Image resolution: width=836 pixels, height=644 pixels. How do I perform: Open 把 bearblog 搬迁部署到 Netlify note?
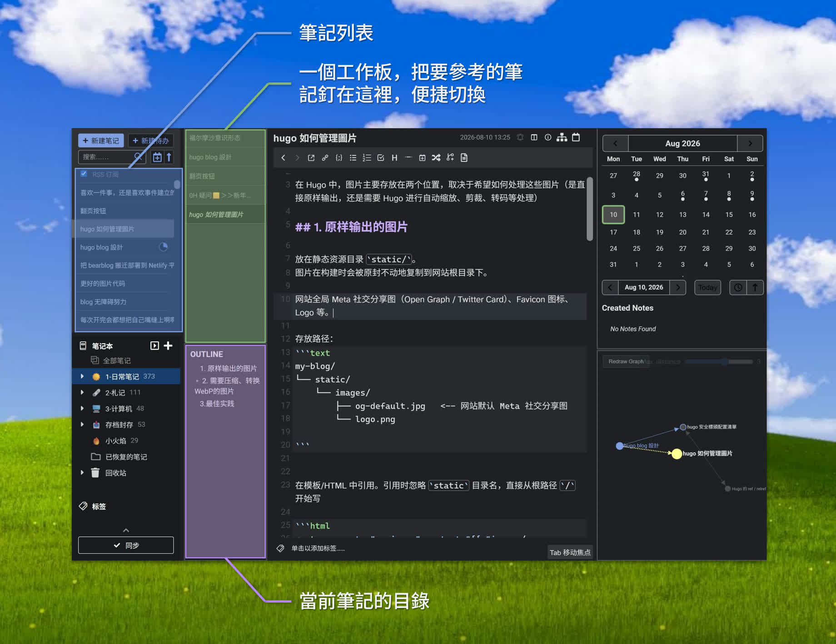[x=126, y=265]
